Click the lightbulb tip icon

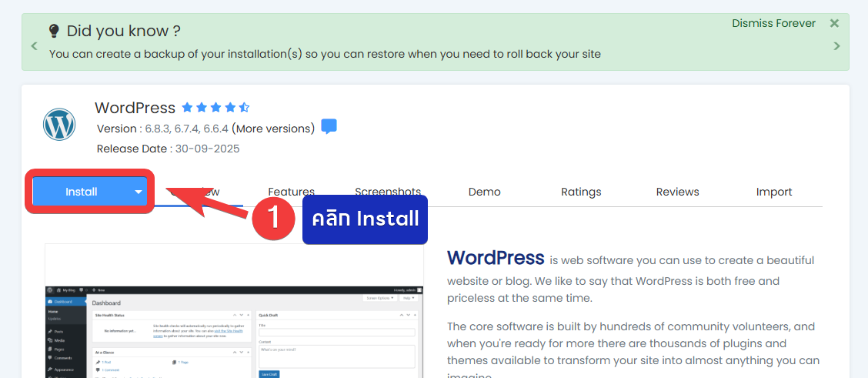tap(54, 31)
